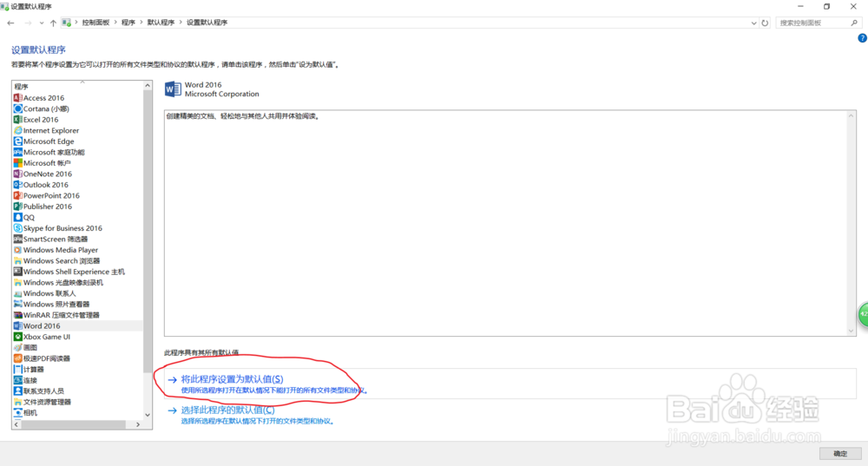The height and width of the screenshot is (466, 868).
Task: Click the Windows Search 浏览器 icon
Action: point(17,260)
